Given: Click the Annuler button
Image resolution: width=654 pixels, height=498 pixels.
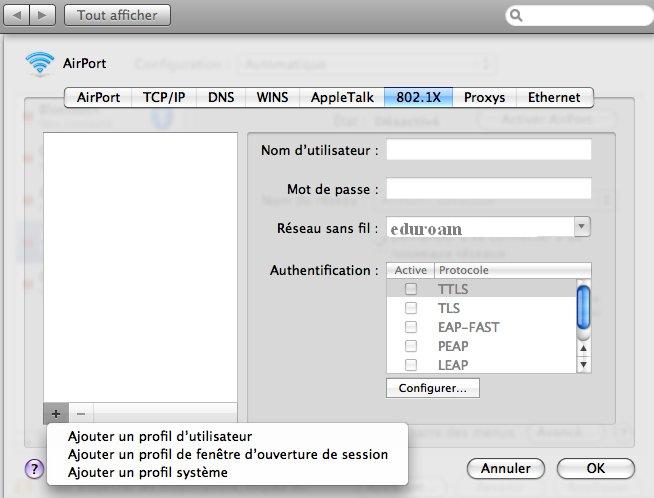Looking at the screenshot, I should click(506, 468).
